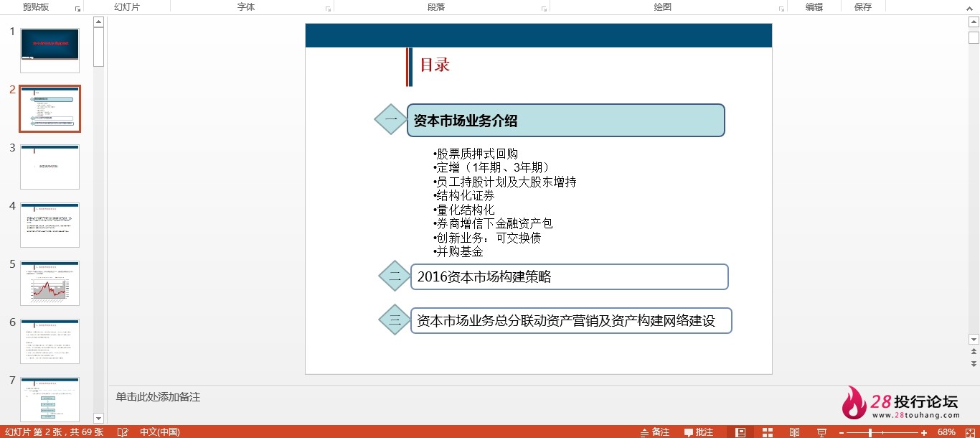Switch to Normal view in status bar
The width and height of the screenshot is (980, 438).
[740, 432]
